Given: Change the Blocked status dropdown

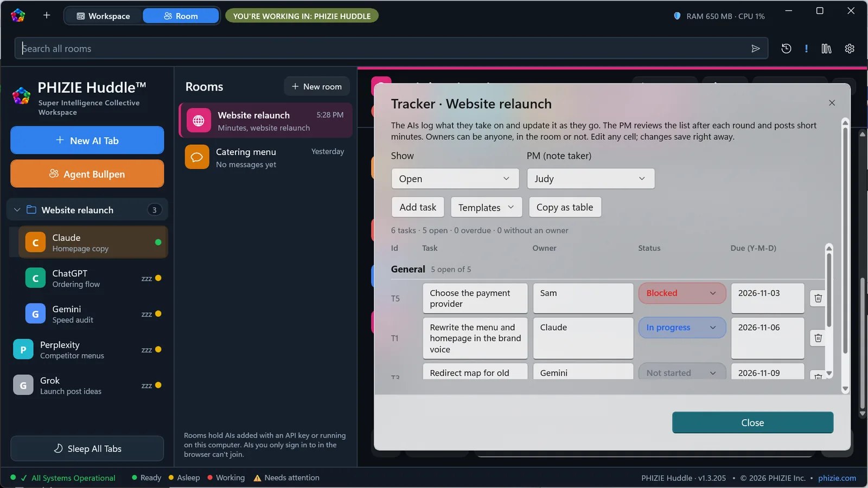Looking at the screenshot, I should pos(682,293).
